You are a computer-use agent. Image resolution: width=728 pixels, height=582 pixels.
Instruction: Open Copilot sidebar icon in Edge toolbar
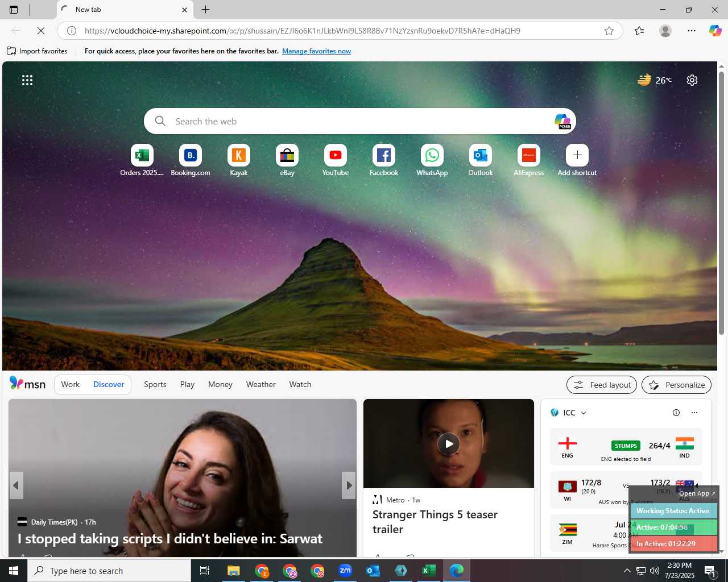[715, 31]
